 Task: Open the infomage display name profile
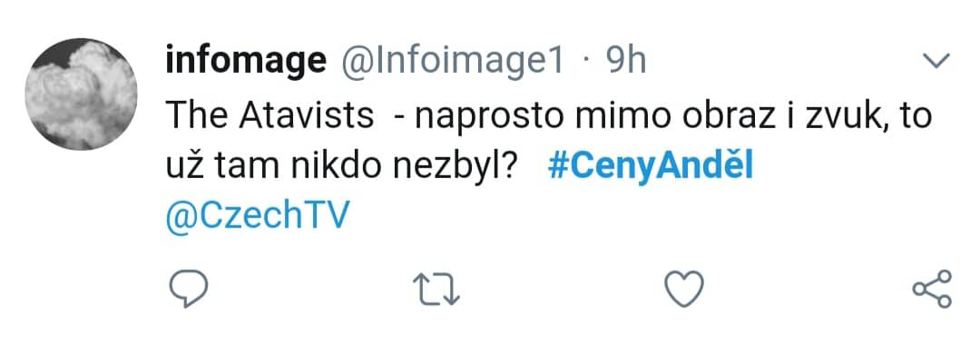point(246,63)
